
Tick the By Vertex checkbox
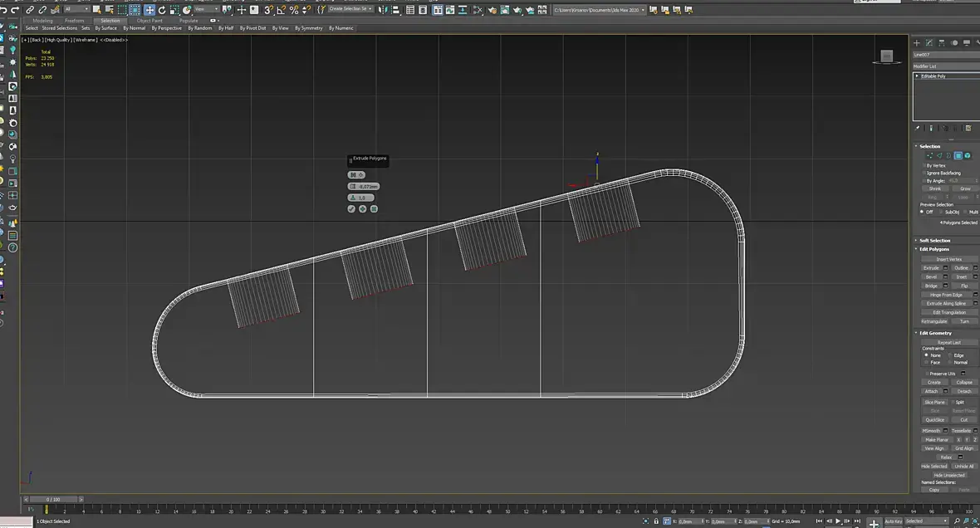[x=924, y=165]
